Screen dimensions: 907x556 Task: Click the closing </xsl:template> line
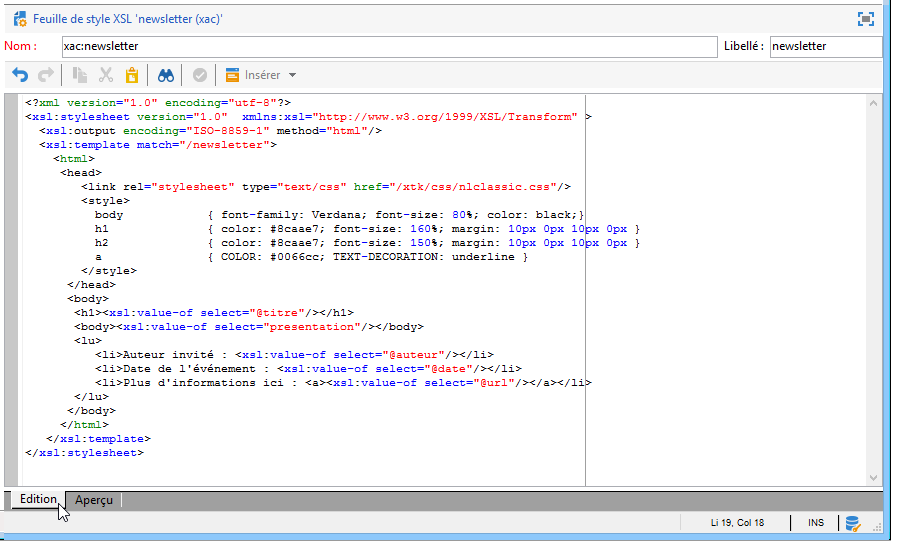(x=98, y=439)
